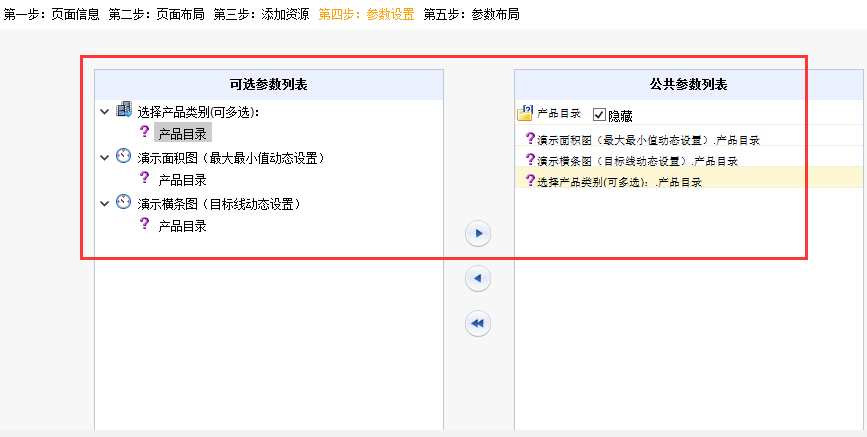867x437 pixels.
Task: Click the parameter icon under 选择产品类别(可多选)
Action: [144, 132]
